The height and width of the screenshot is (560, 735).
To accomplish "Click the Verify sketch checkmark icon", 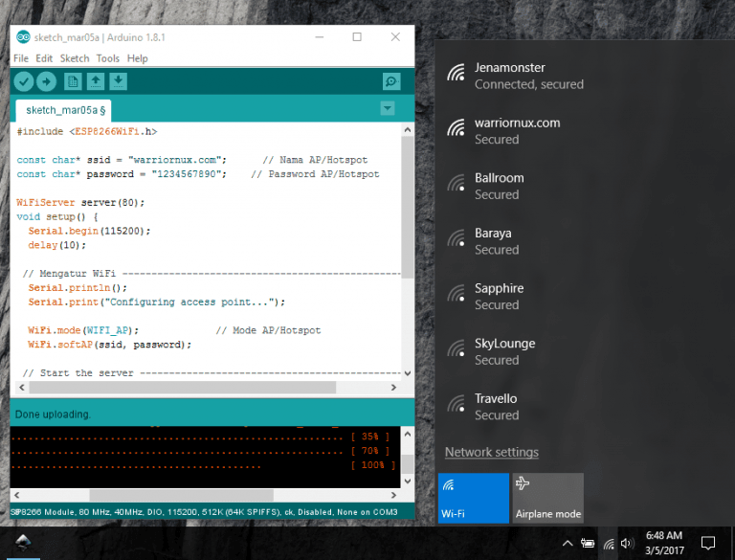I will pyautogui.click(x=24, y=81).
